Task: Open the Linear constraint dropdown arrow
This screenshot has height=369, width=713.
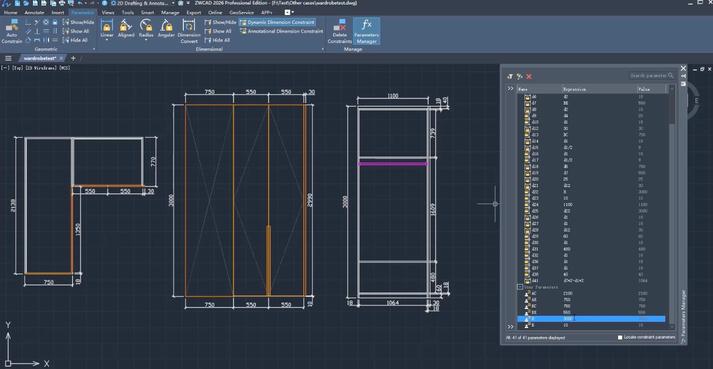Action: [107, 40]
